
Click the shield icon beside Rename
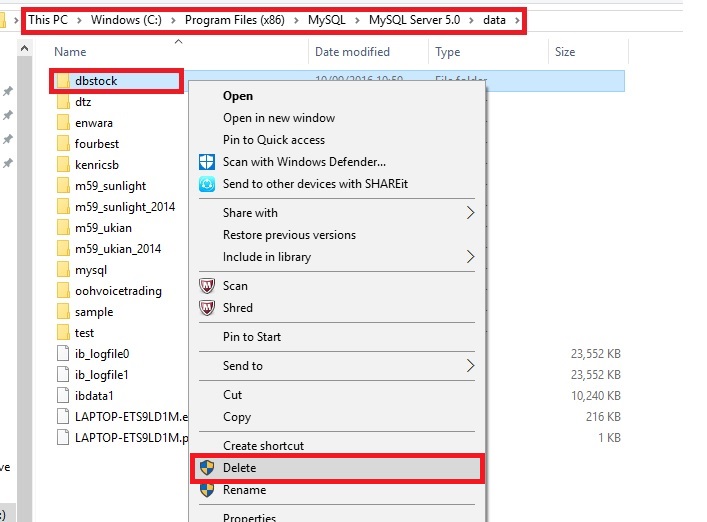[207, 490]
